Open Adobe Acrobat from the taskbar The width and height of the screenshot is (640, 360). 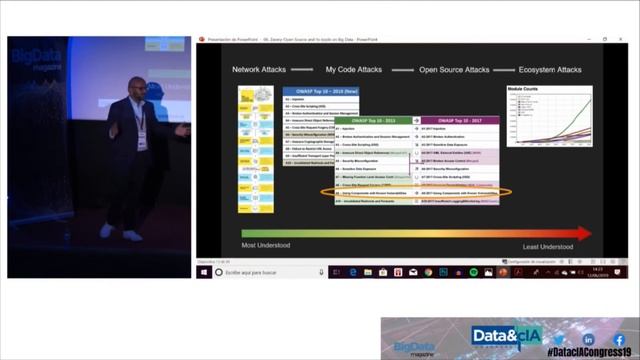coord(518,272)
